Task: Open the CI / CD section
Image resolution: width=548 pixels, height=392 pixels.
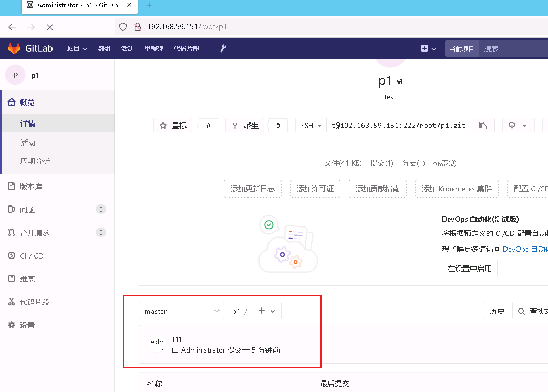Action: point(33,256)
